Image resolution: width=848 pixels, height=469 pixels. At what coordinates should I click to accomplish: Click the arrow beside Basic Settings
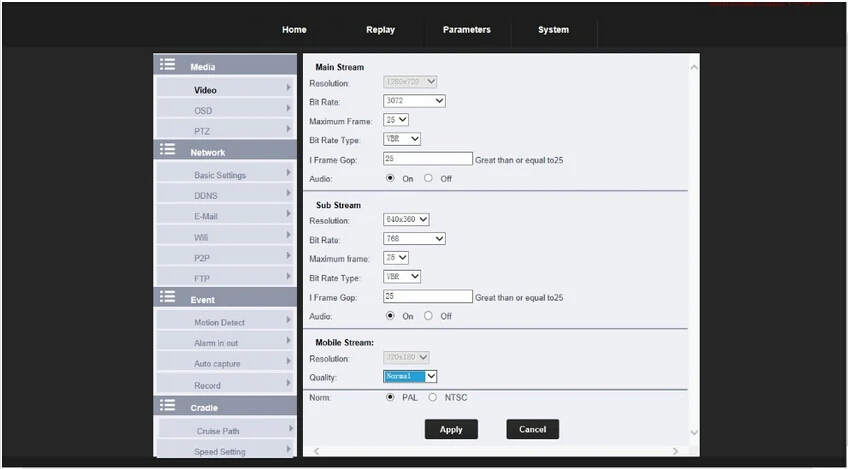pyautogui.click(x=289, y=173)
